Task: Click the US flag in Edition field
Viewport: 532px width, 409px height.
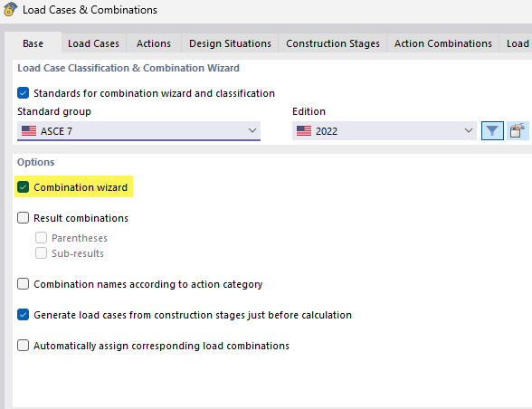Action: [304, 131]
